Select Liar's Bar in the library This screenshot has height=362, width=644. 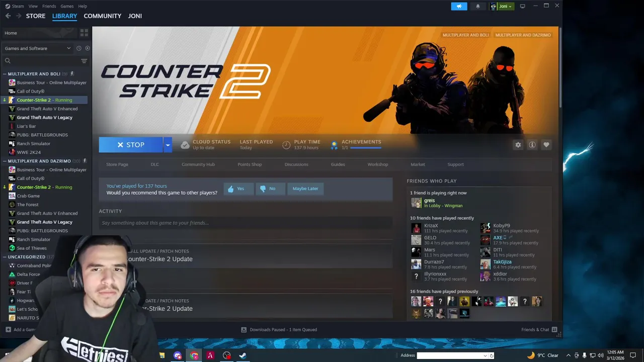(26, 126)
